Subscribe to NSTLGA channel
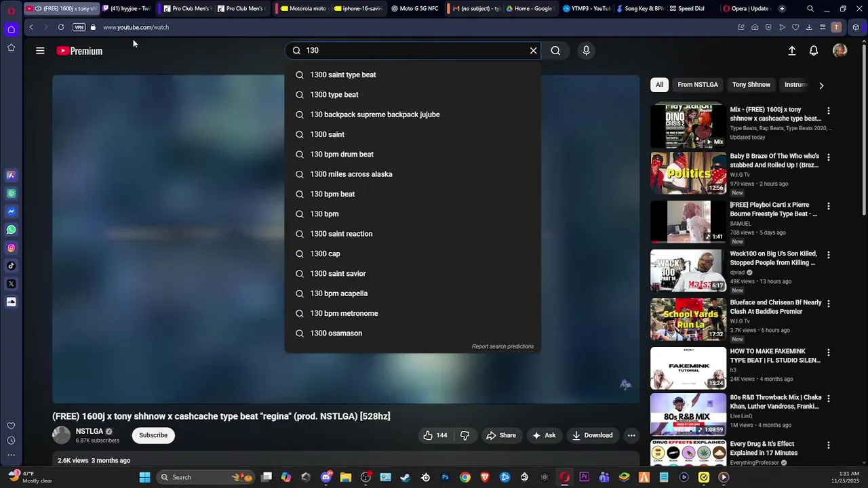The height and width of the screenshot is (488, 868). (x=153, y=435)
